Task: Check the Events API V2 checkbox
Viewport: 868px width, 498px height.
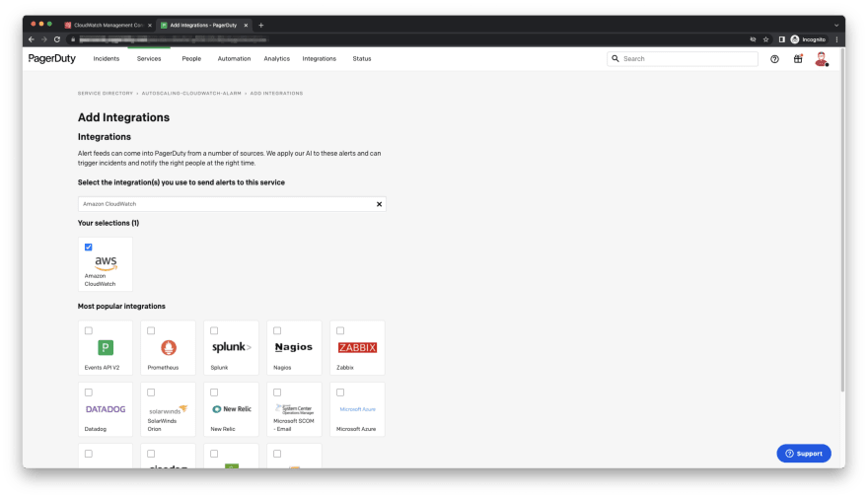Action: [89, 330]
